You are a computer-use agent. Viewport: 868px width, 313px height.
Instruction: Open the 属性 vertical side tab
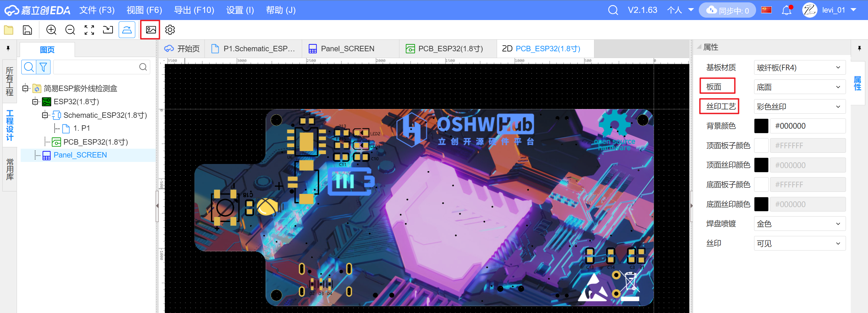pyautogui.click(x=857, y=83)
